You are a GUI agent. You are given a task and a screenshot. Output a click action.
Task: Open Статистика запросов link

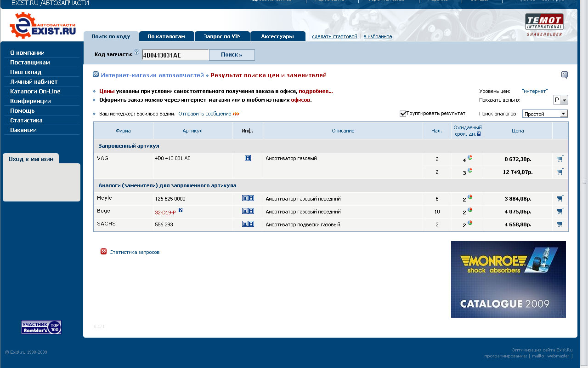(x=135, y=252)
